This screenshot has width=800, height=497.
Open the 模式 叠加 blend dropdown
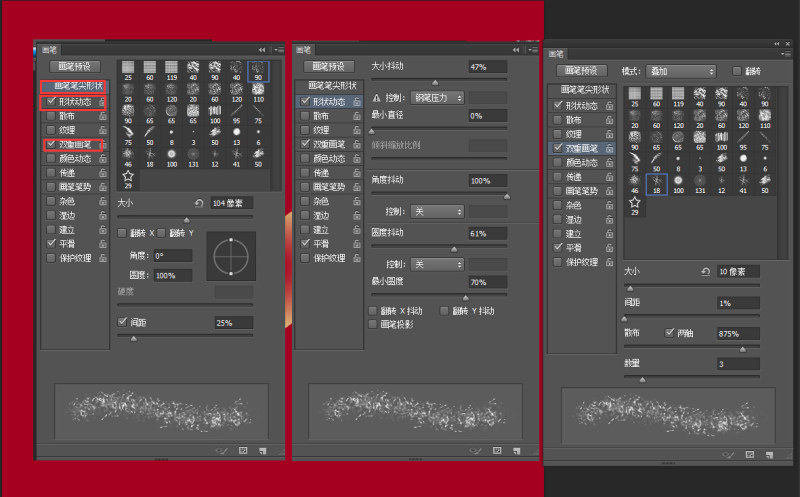click(x=681, y=71)
